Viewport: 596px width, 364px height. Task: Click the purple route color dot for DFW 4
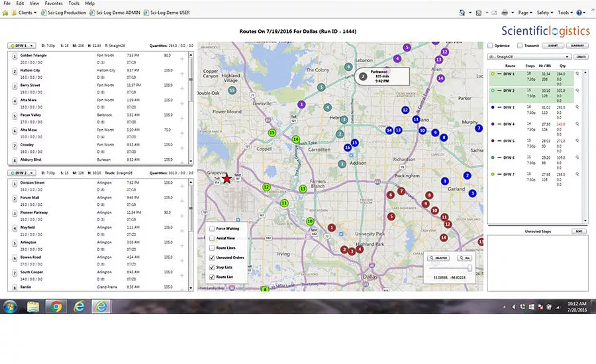[493, 124]
